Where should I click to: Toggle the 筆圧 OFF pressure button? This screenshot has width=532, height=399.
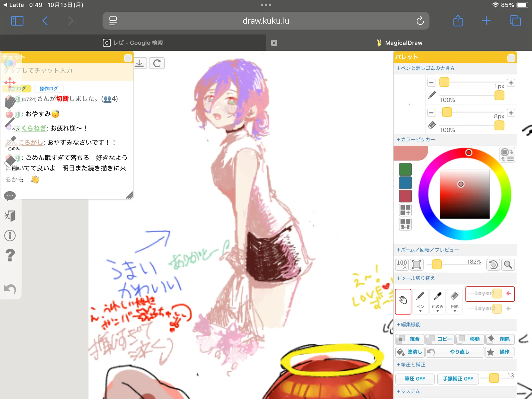(415, 379)
